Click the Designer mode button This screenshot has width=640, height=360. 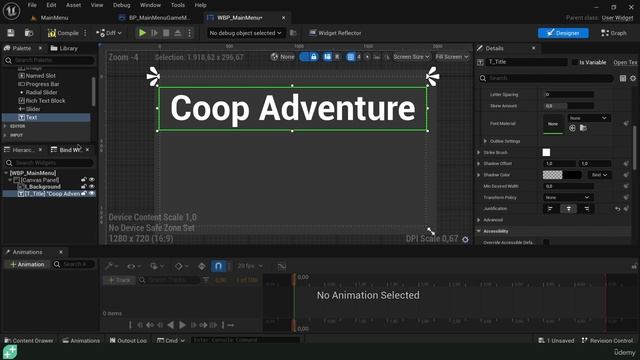(x=563, y=33)
